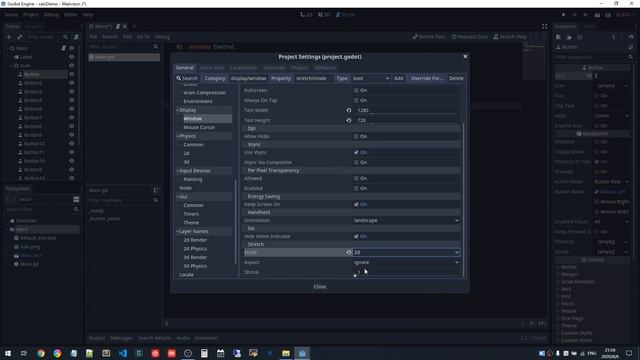Click the Close button in dialog

pyautogui.click(x=320, y=287)
